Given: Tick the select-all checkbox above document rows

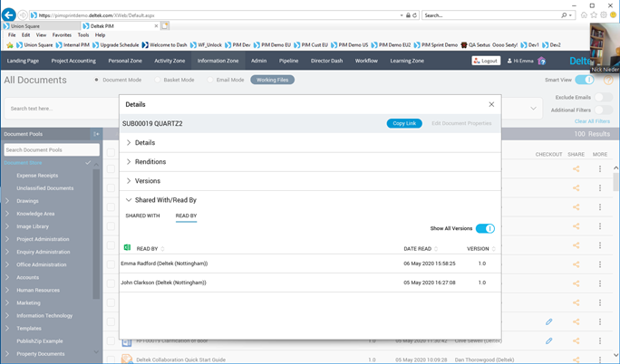Looking at the screenshot, I should point(111,153).
